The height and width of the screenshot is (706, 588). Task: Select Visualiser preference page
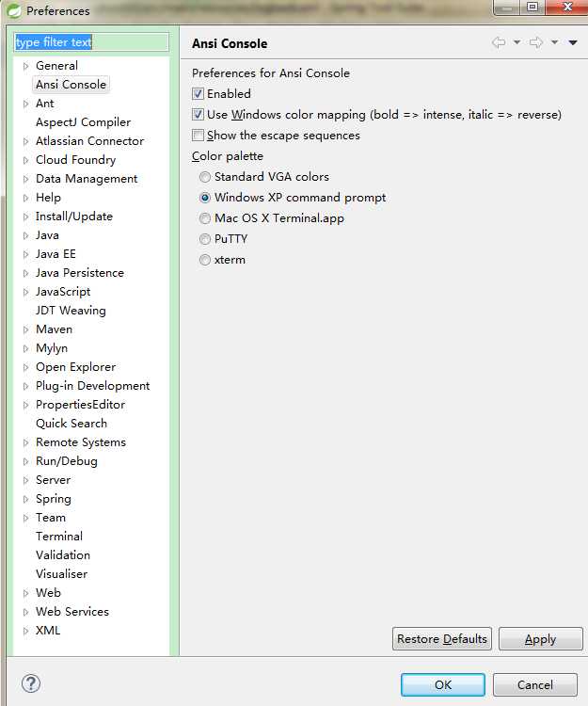pos(62,574)
